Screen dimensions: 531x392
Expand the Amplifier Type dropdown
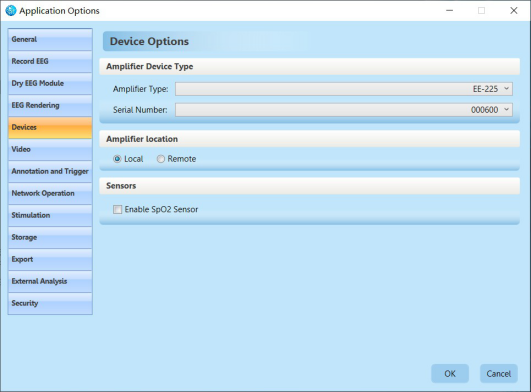(344, 89)
